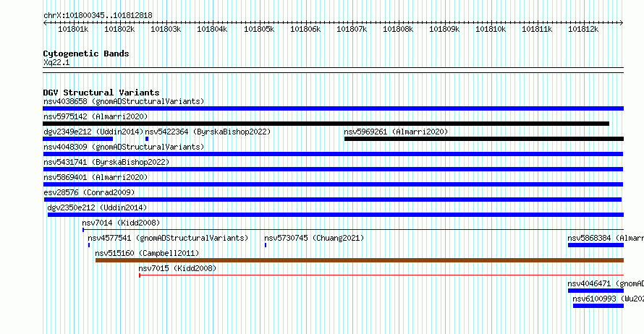Click the 101809k ruler position
This screenshot has width=644, height=334.
(x=444, y=29)
